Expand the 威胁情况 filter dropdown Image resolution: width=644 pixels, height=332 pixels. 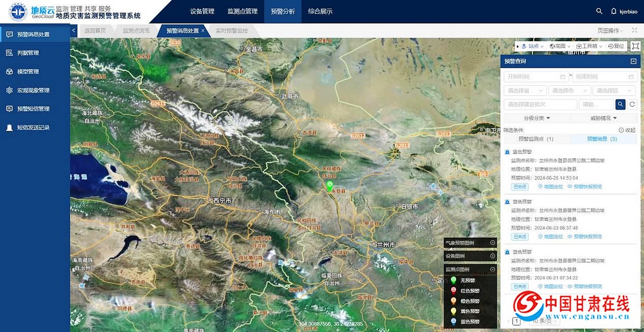[603, 118]
